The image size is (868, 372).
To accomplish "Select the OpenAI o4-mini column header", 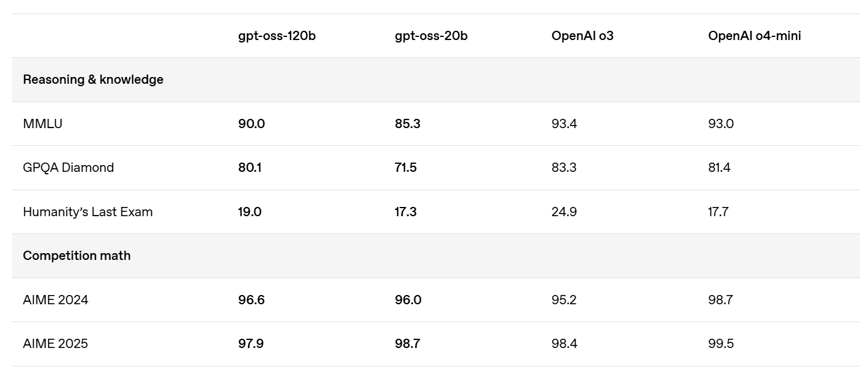I will coord(755,36).
